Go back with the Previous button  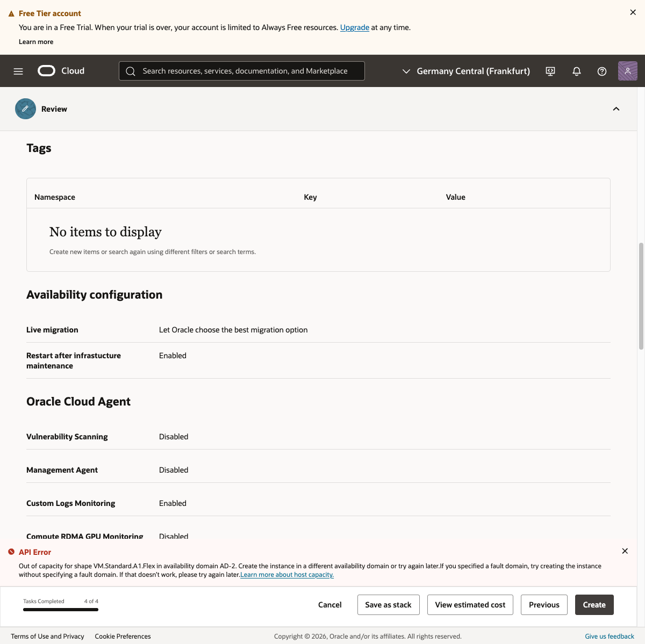pyautogui.click(x=544, y=605)
